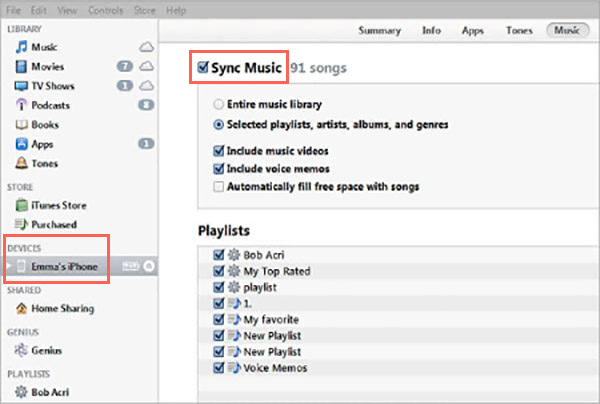Click the eject icon for Emma's iPhone
The width and height of the screenshot is (600, 404).
pos(149,266)
